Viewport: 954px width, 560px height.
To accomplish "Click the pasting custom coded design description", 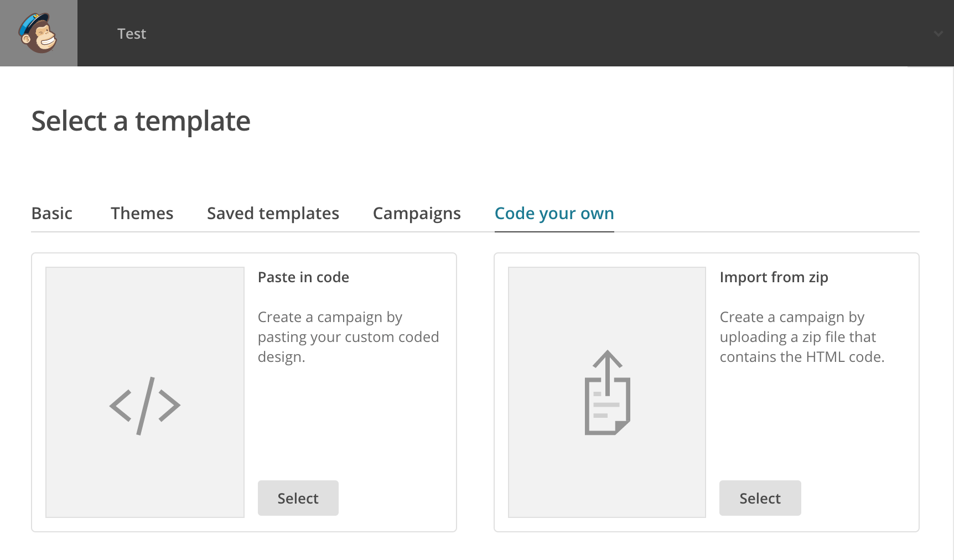I will pyautogui.click(x=348, y=337).
